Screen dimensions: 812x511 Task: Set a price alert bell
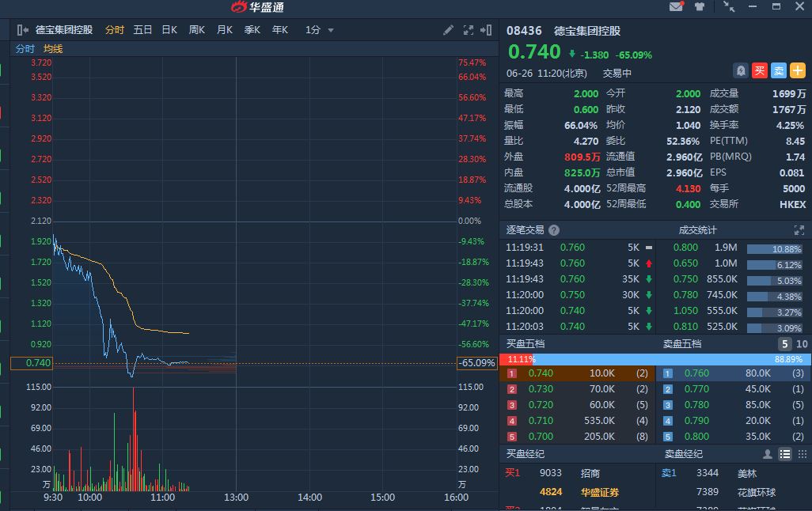(741, 70)
